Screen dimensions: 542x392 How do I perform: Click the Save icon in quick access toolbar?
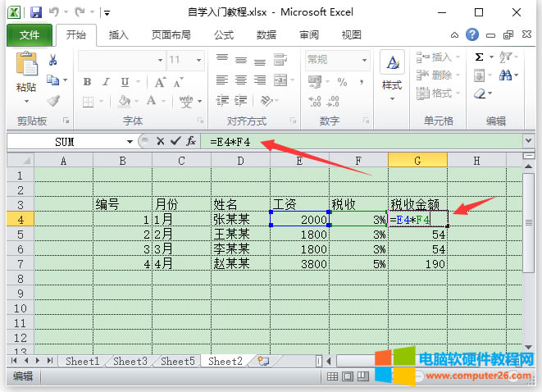coord(36,13)
